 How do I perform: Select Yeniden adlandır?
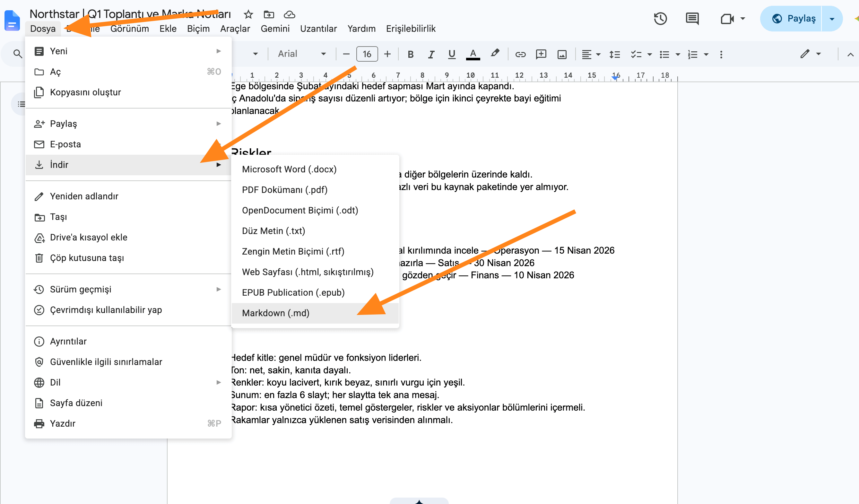click(128, 196)
